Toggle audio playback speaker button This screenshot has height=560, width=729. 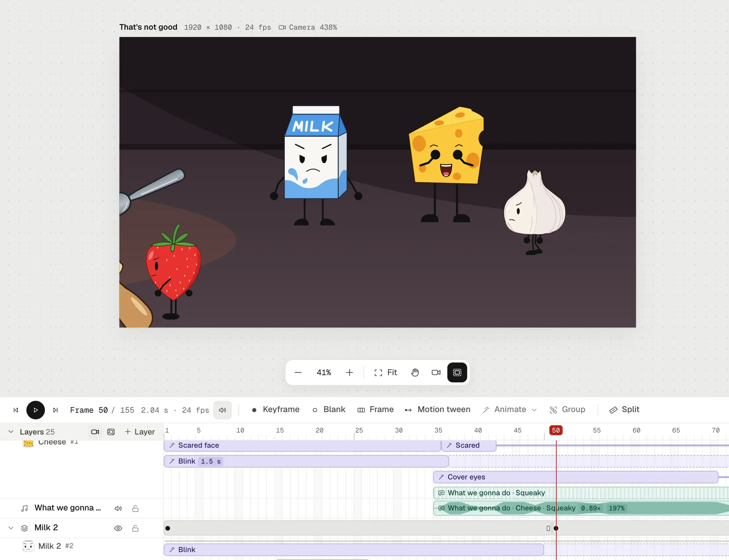222,410
